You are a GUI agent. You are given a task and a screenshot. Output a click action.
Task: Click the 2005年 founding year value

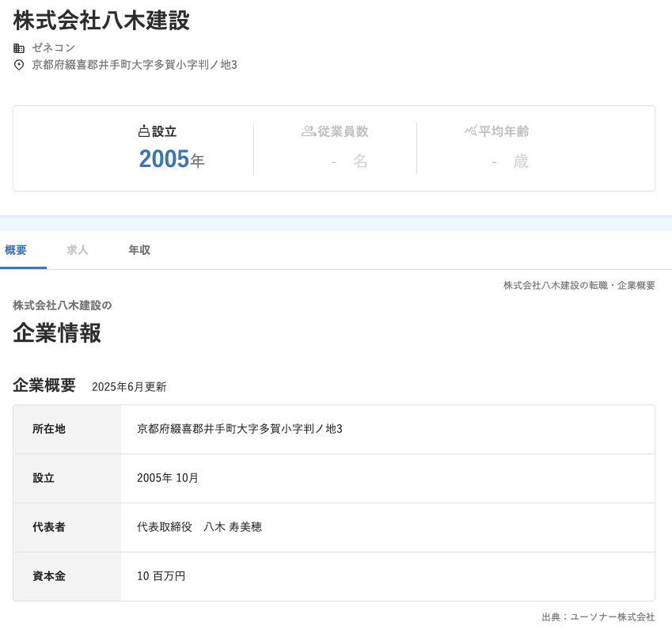172,159
